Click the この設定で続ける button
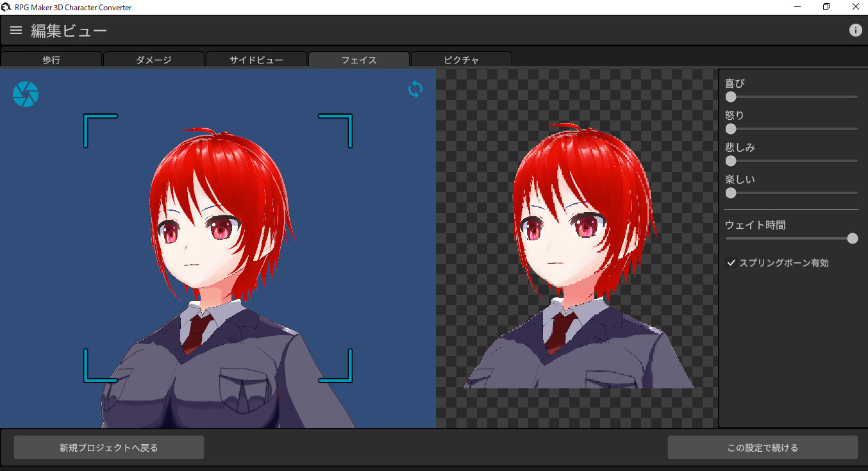 click(x=762, y=447)
